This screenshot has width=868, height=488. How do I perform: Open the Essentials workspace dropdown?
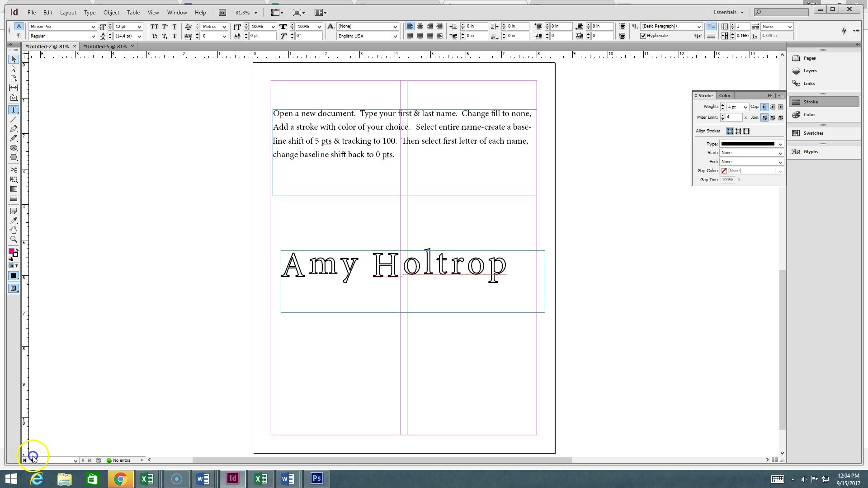pyautogui.click(x=728, y=13)
